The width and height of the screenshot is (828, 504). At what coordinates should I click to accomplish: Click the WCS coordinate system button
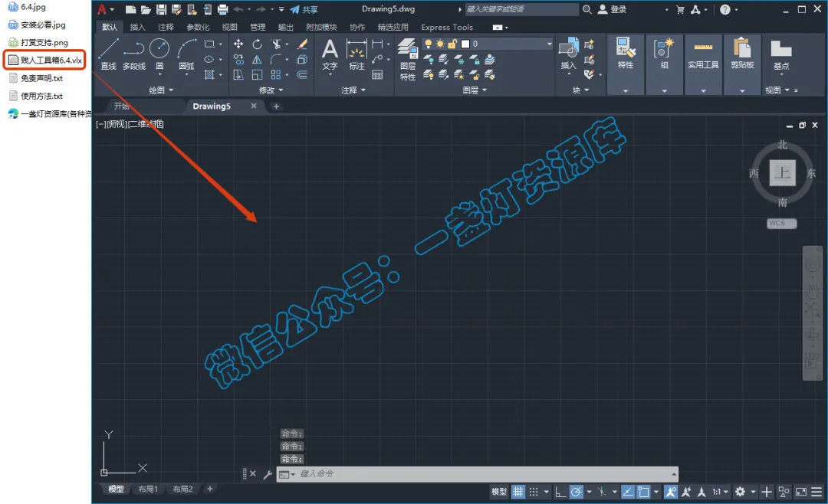781,223
